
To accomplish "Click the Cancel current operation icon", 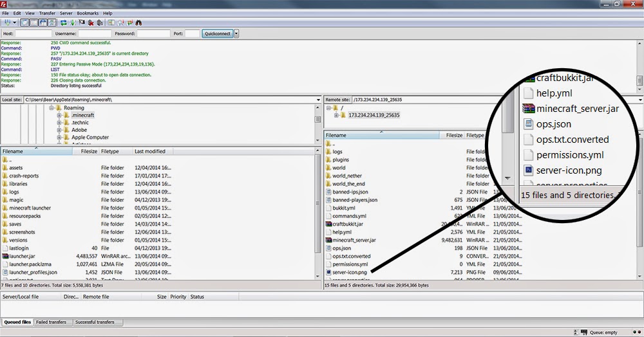I will tap(82, 23).
